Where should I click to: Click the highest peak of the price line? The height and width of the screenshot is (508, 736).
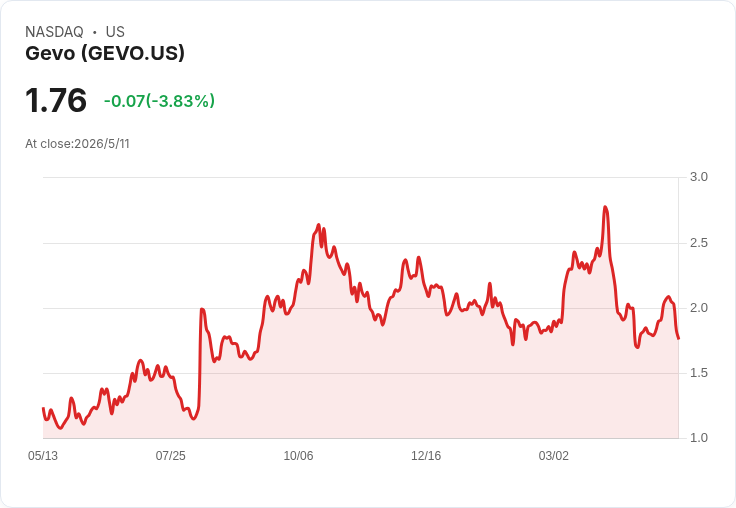[605, 207]
